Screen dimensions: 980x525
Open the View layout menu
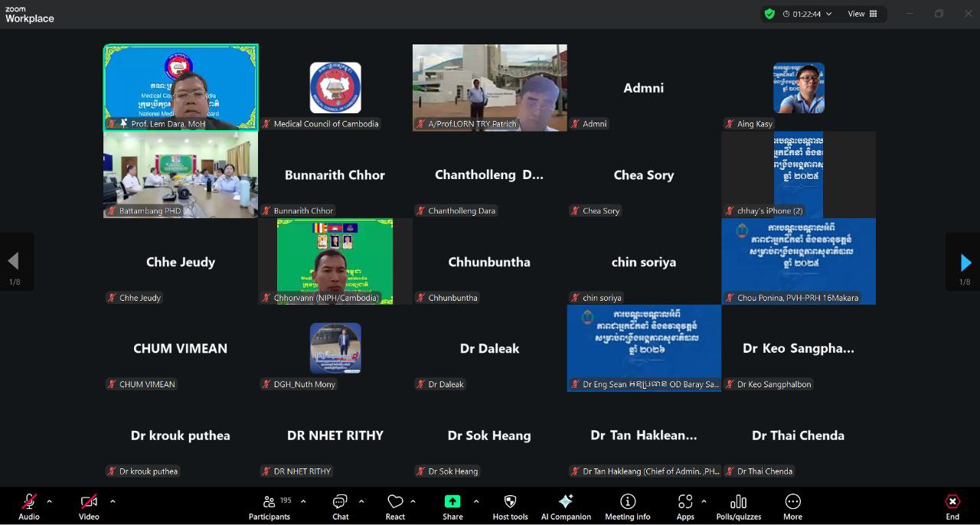pyautogui.click(x=862, y=14)
